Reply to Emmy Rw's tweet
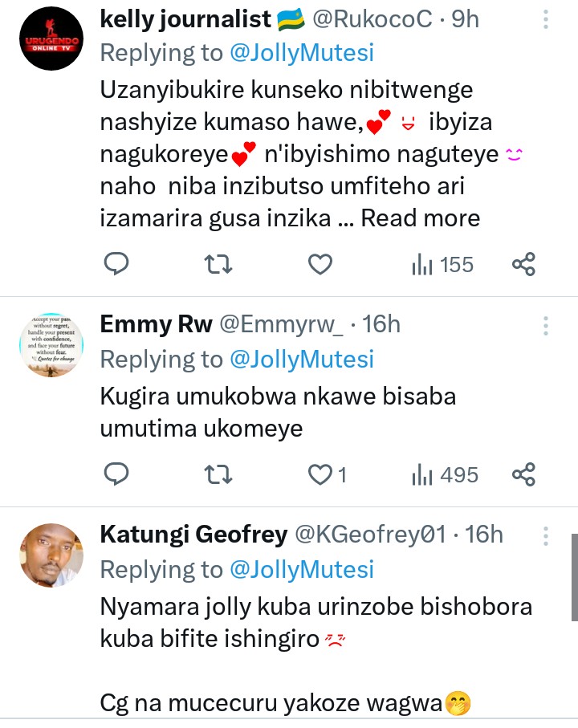The width and height of the screenshot is (578, 728). tap(117, 474)
